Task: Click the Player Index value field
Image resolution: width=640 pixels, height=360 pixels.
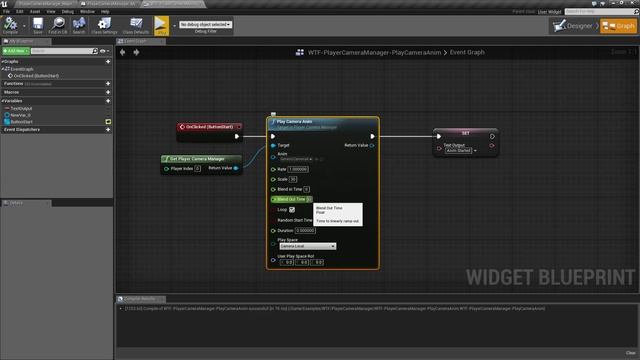Action: click(x=198, y=169)
